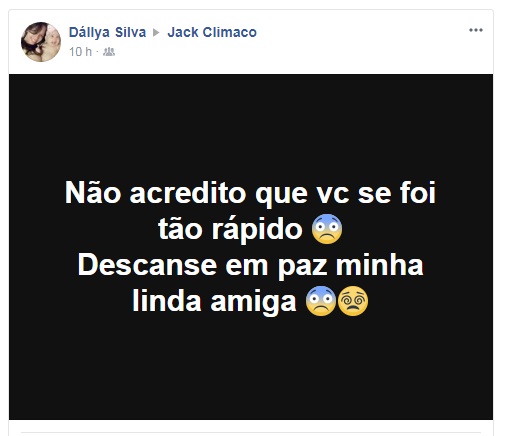Click the fearful emoji after 'tão rápido'
This screenshot has height=436, width=506.
(327, 229)
